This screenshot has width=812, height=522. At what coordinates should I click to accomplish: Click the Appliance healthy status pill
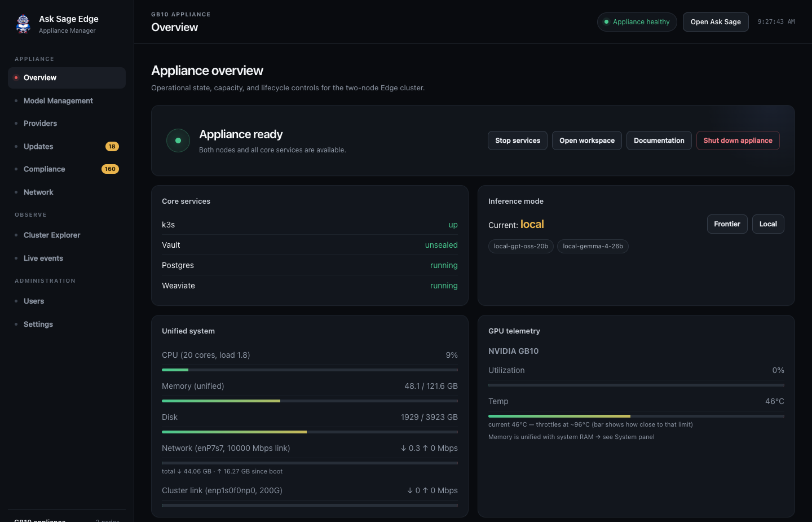637,22
